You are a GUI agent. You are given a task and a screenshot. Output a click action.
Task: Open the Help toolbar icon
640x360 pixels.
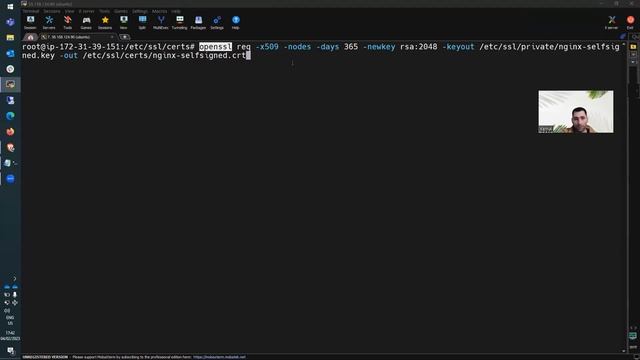(x=236, y=22)
